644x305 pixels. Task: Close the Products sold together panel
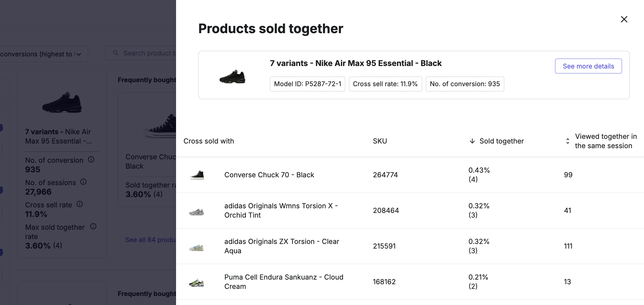(x=624, y=19)
